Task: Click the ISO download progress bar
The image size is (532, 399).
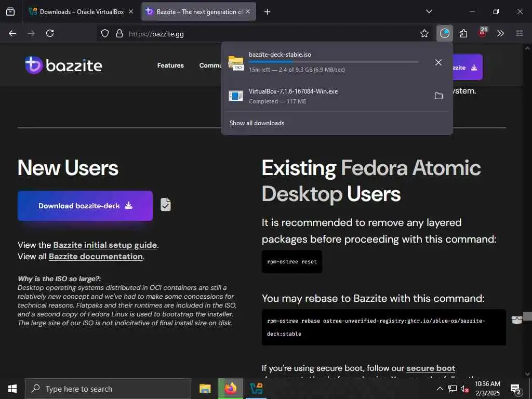Action: coord(334,62)
